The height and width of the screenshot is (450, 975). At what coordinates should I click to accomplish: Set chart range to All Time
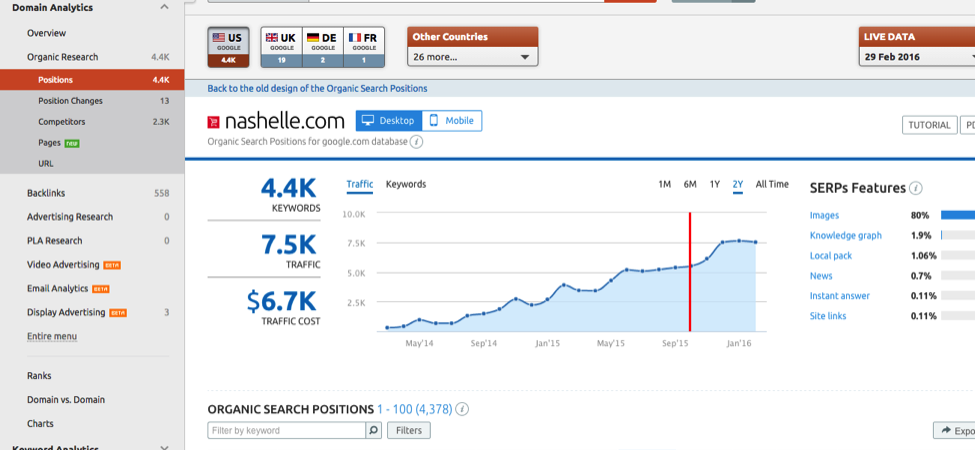pyautogui.click(x=772, y=184)
